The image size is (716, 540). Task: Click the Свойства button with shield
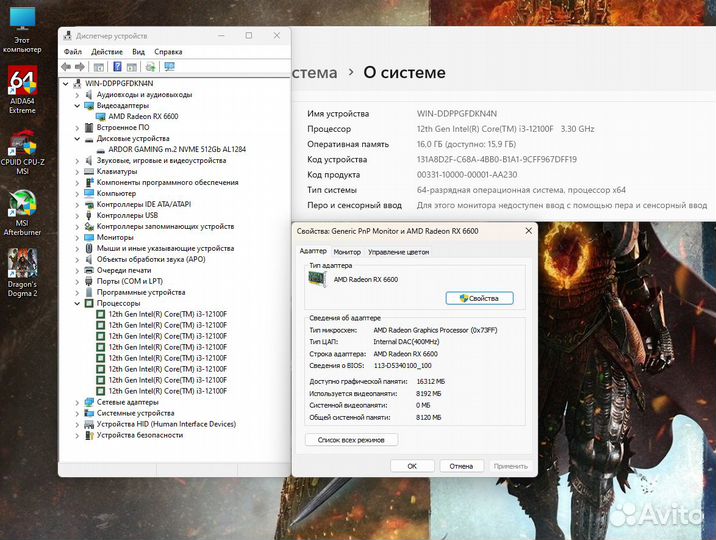[479, 298]
